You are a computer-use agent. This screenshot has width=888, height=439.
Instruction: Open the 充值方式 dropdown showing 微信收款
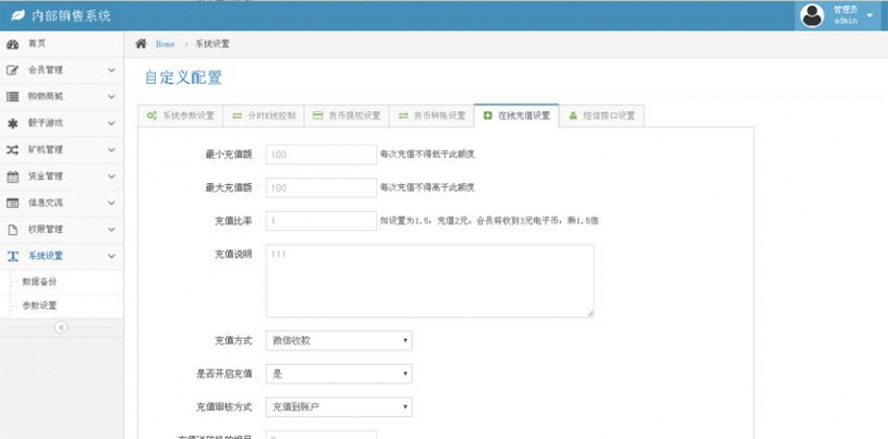click(x=339, y=341)
